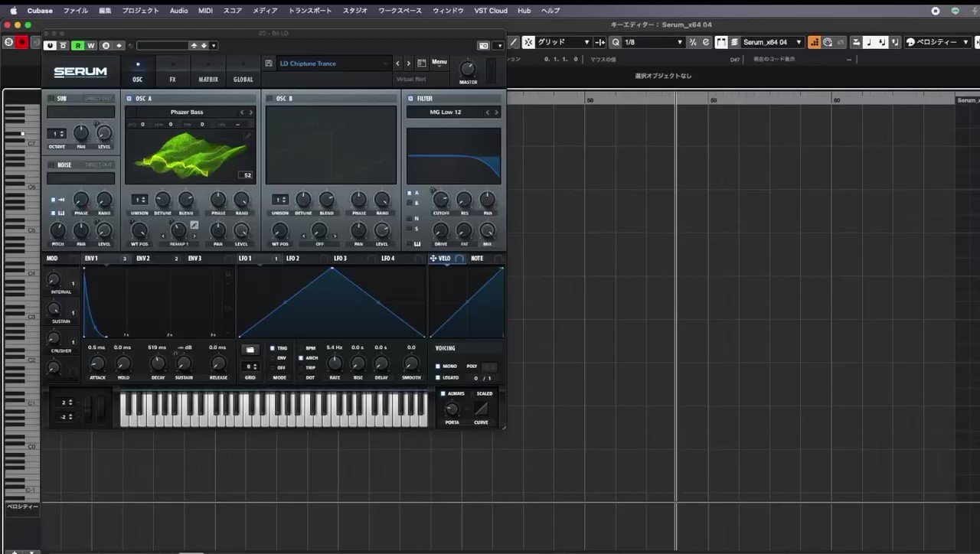980x554 pixels.
Task: Enable the LEGATO voicing checkbox
Action: click(438, 377)
